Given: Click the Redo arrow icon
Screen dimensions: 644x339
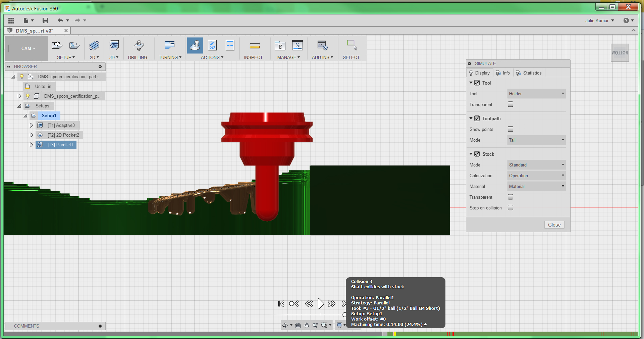Looking at the screenshot, I should tap(77, 20).
